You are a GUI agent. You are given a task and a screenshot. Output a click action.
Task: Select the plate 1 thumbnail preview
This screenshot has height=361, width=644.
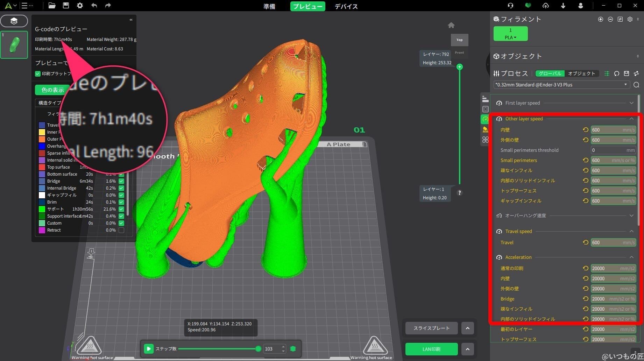point(14,44)
